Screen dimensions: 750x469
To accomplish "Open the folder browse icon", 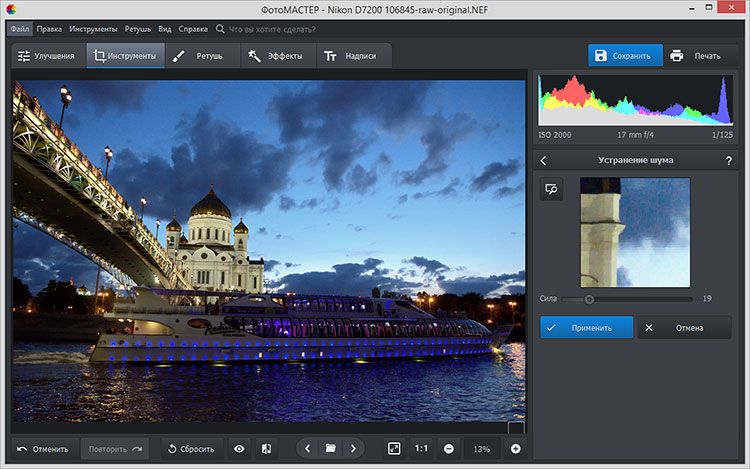I will click(x=329, y=449).
